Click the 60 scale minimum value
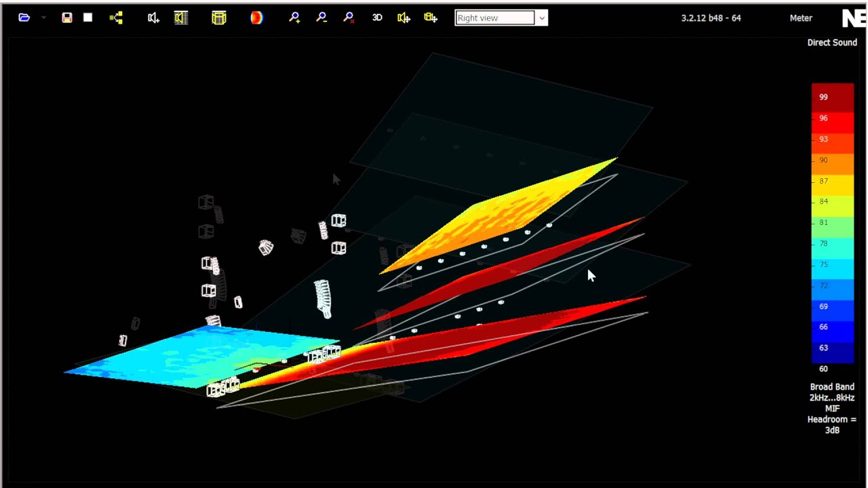Screen dimensions: 868x488 click(823, 369)
